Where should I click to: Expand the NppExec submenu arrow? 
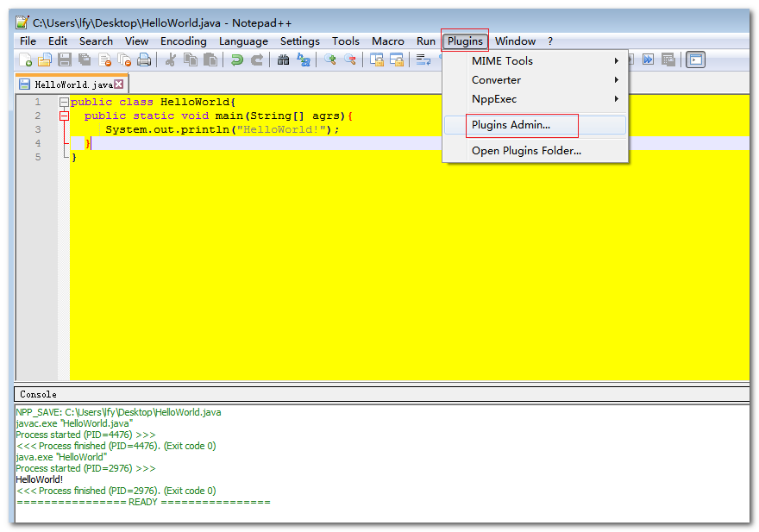click(x=616, y=99)
